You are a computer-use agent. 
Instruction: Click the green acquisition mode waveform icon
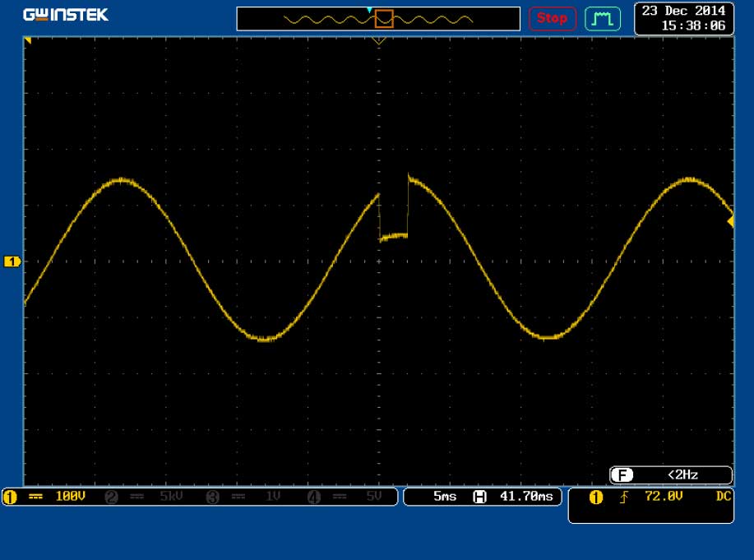tap(602, 18)
